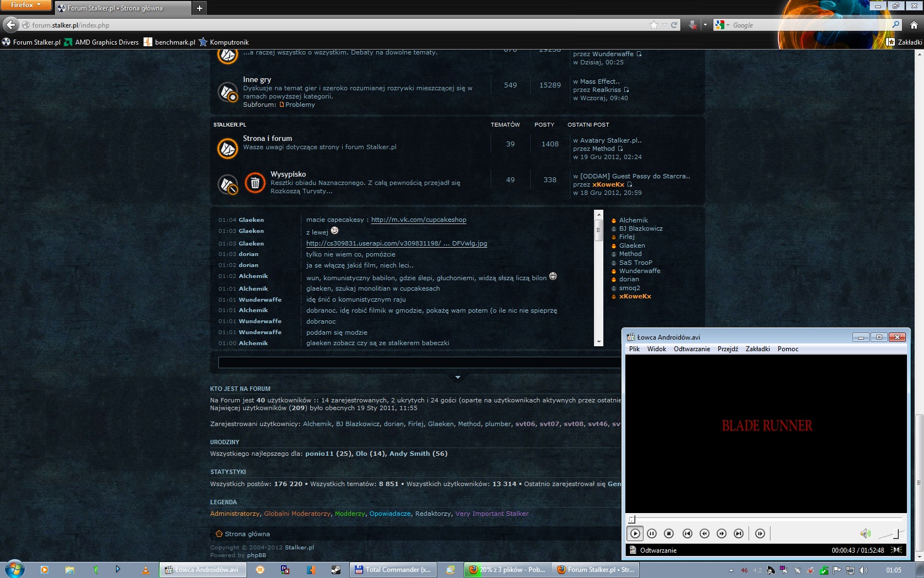Rewind the video in the media player
924x578 pixels.
pos(705,533)
